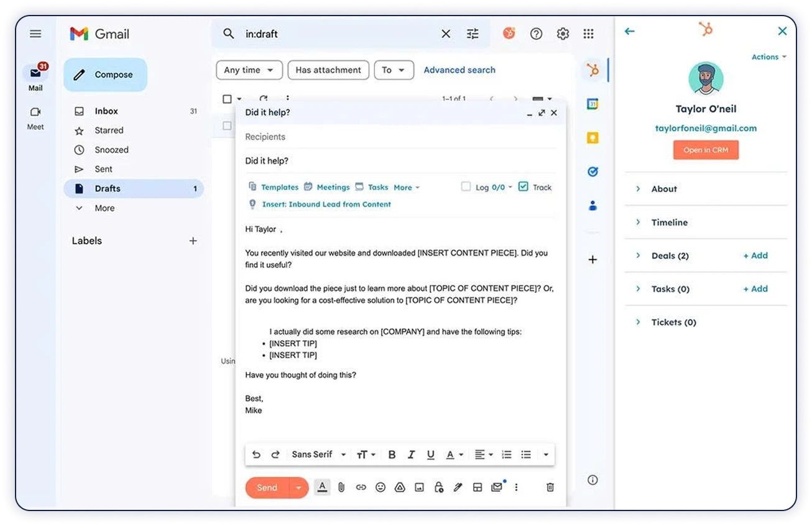Open the Actions dropdown in HubSpot panel
812x526 pixels.
coord(769,57)
